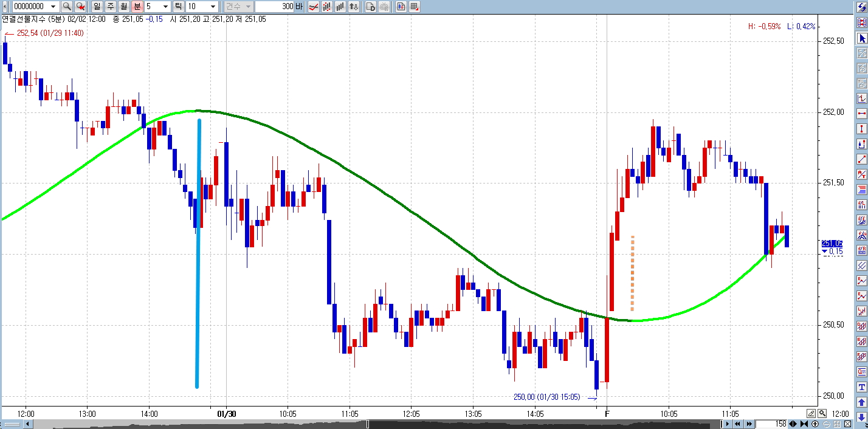Select the vertical line drawing tool
The image size is (868, 429).
[x=861, y=129]
